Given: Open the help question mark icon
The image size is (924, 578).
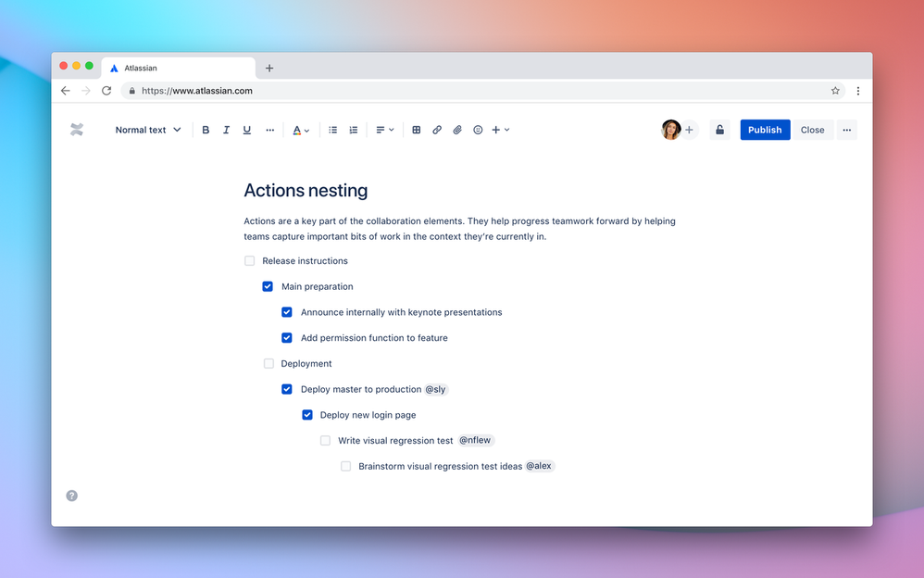Looking at the screenshot, I should [72, 496].
